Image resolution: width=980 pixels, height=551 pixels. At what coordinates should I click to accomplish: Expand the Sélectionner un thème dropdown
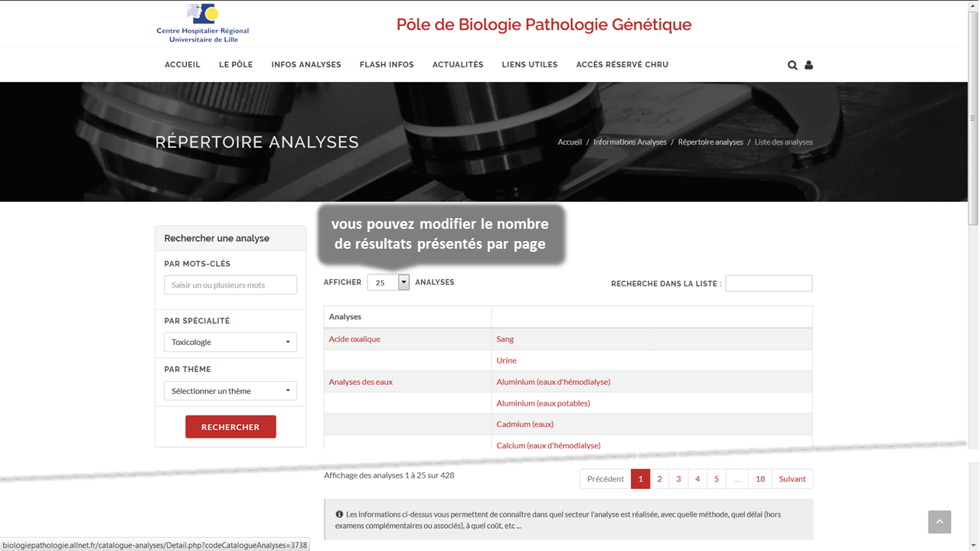coord(230,391)
